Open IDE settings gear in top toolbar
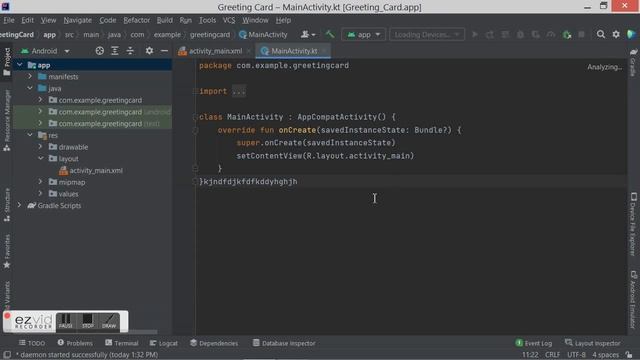Viewport: 640px width, 360px height. (616, 35)
